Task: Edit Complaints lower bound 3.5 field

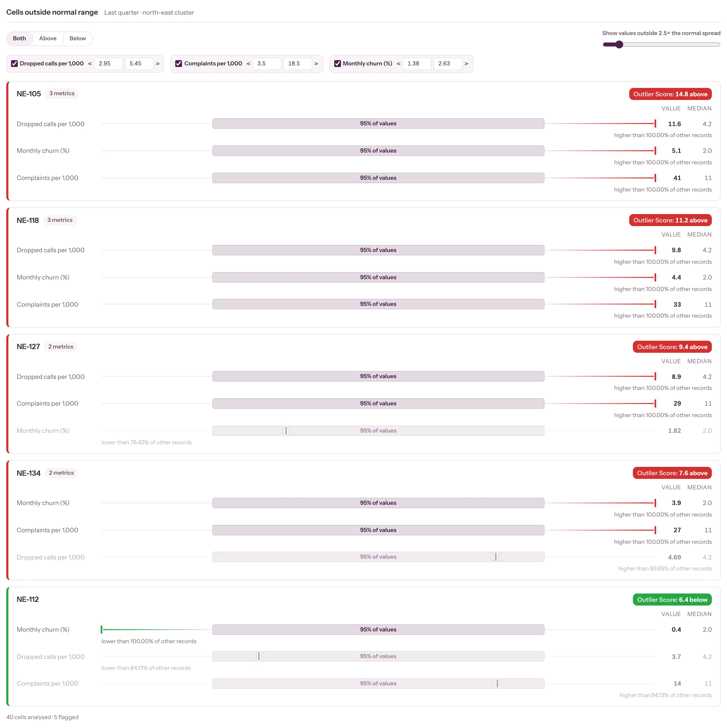Action: (x=267, y=64)
